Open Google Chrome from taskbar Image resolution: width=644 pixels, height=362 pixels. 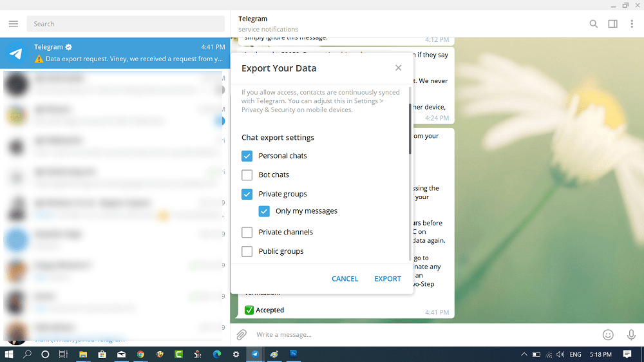pos(140,354)
